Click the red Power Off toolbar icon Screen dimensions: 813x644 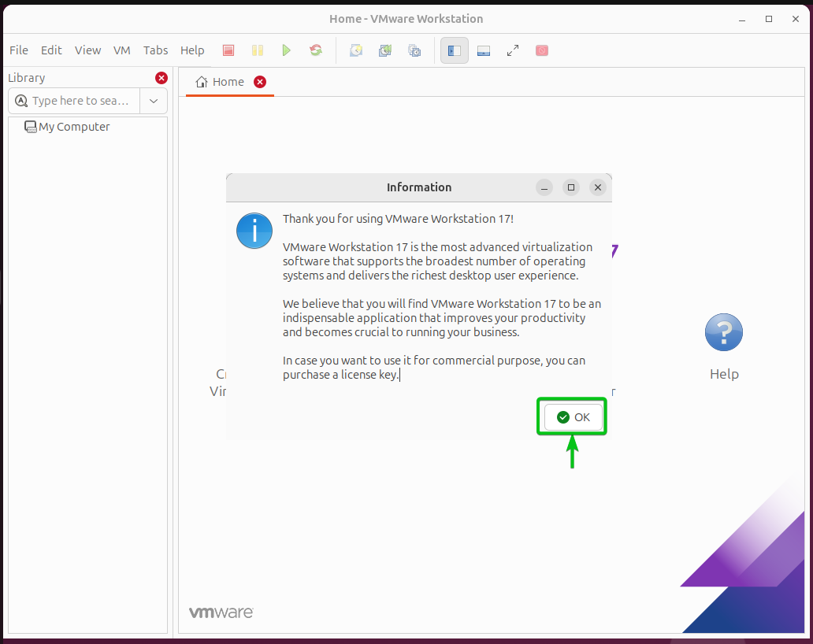tap(228, 50)
